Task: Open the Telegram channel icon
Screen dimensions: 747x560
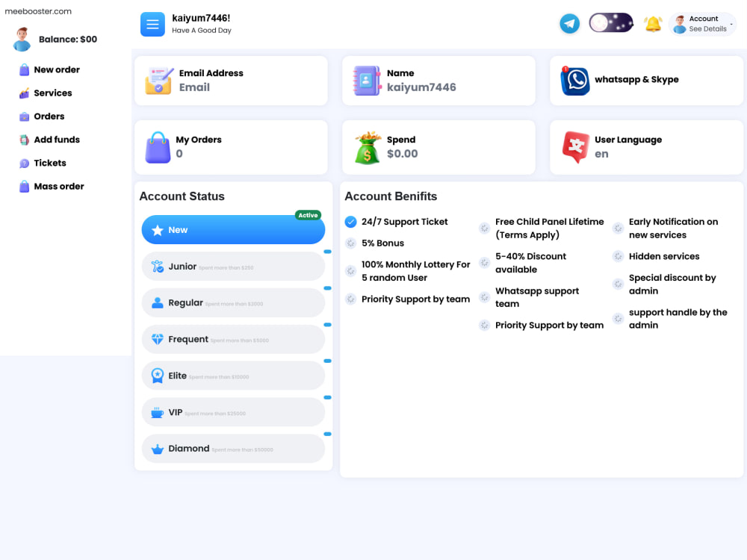Action: pyautogui.click(x=569, y=23)
